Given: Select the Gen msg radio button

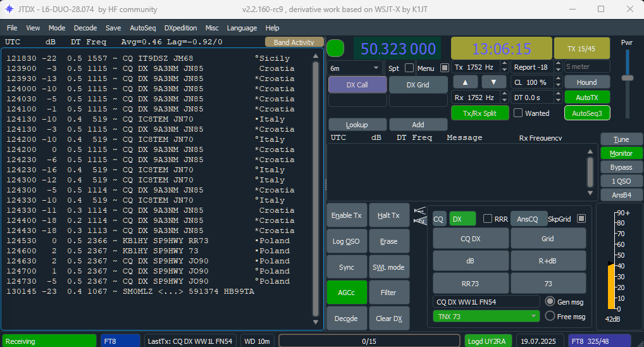Looking at the screenshot, I should [x=550, y=301].
